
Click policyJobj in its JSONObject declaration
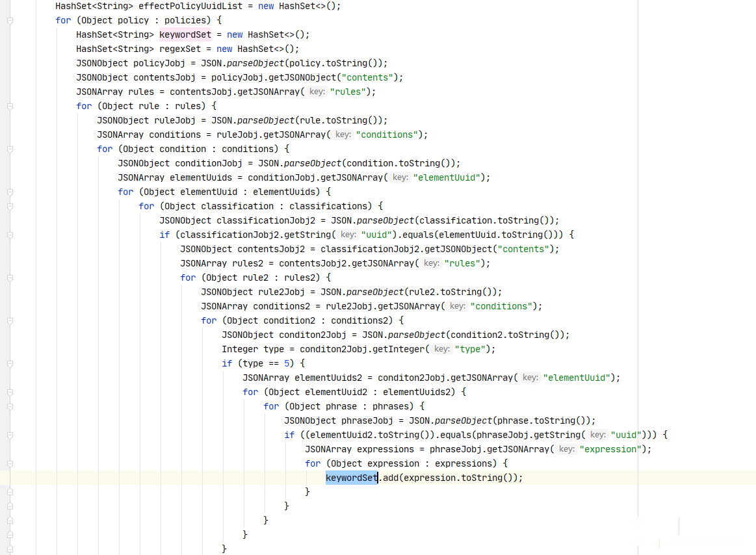click(159, 63)
